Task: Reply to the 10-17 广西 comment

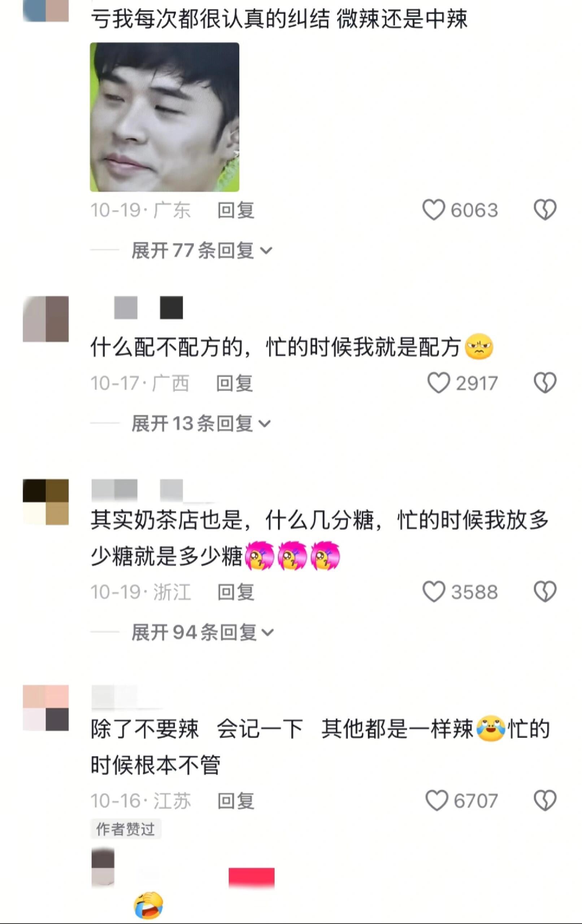Action: pyautogui.click(x=234, y=383)
